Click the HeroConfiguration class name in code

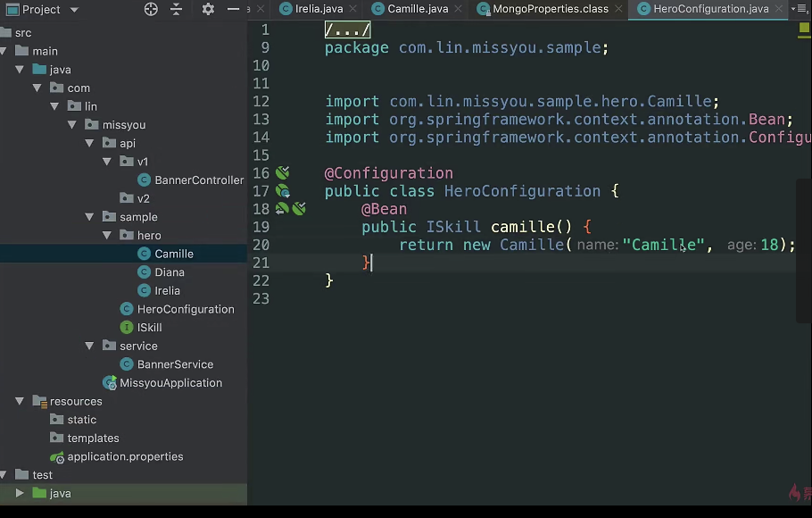(x=522, y=191)
